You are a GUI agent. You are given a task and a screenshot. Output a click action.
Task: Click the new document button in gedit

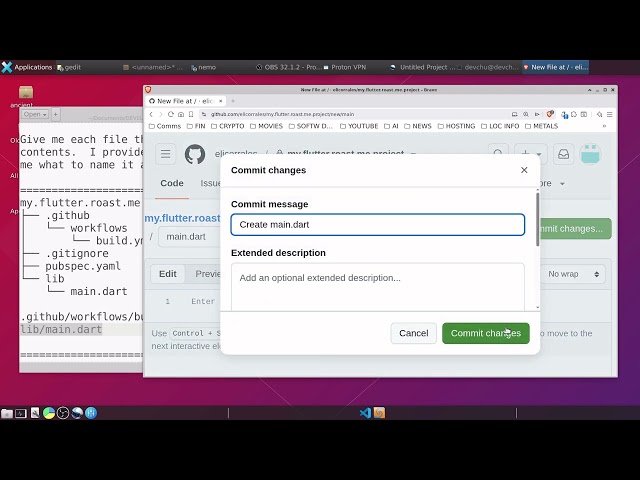pyautogui.click(x=56, y=114)
